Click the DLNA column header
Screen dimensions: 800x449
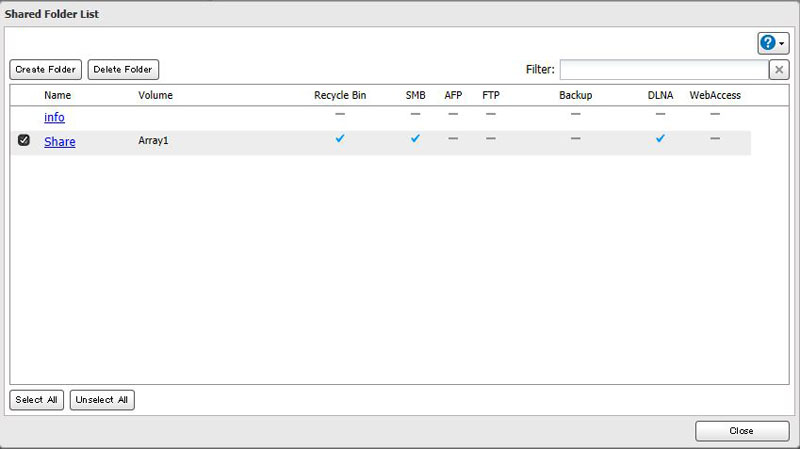tap(660, 95)
